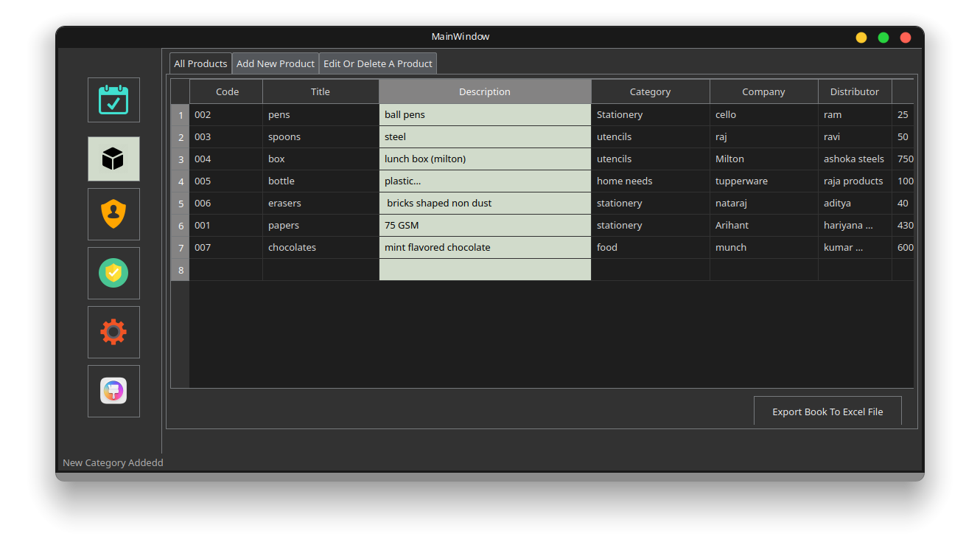Click the distributor cell 'ram'
This screenshot has height=545, width=980.
(x=855, y=115)
